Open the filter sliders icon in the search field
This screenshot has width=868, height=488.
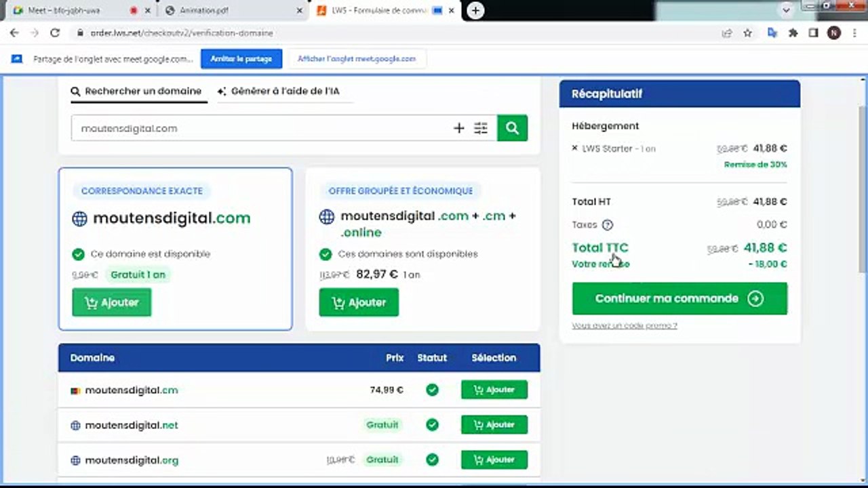481,128
